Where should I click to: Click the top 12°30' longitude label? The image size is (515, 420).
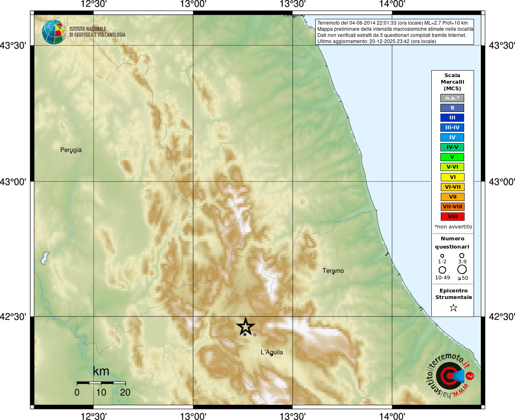[x=93, y=4]
